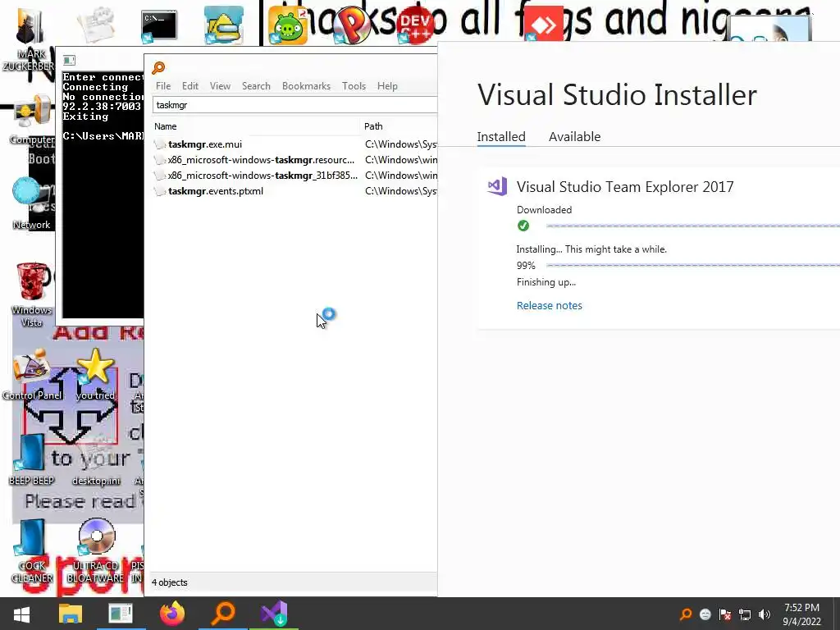
Task: Open the Control Panel desktop icon
Action: pyautogui.click(x=32, y=375)
